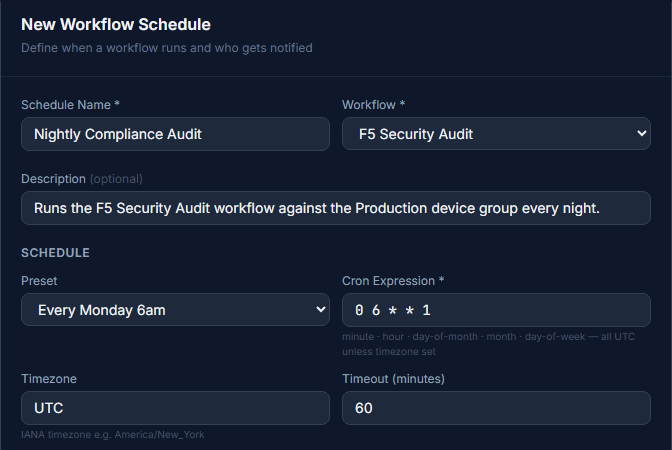
Task: Open the Preset dropdown set to Every Monday 6am
Action: (175, 310)
